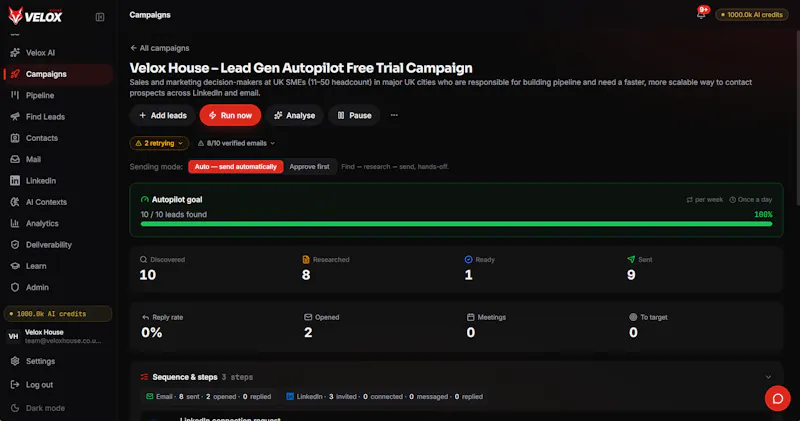The height and width of the screenshot is (421, 800).
Task: Click the Analytics bar chart icon
Action: (15, 224)
